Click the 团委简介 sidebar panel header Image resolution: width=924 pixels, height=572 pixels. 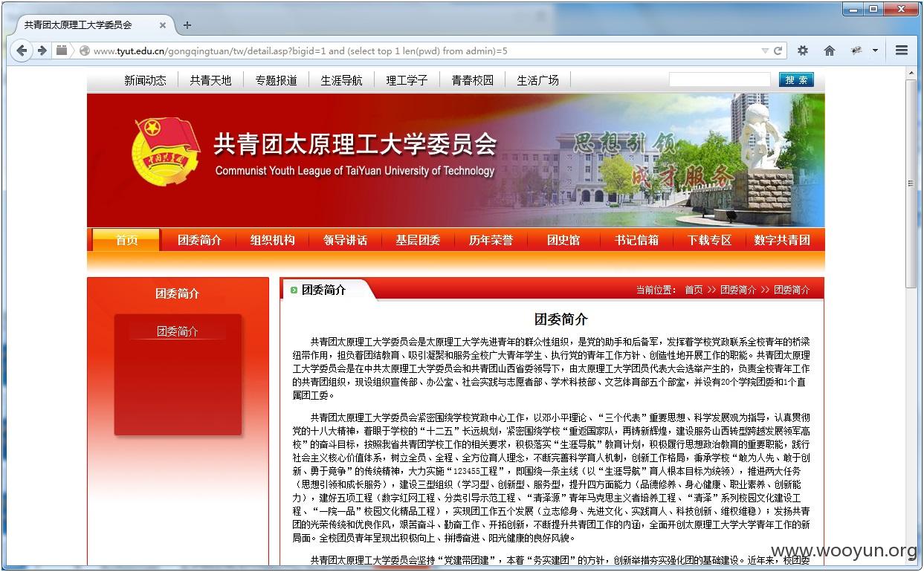click(178, 293)
